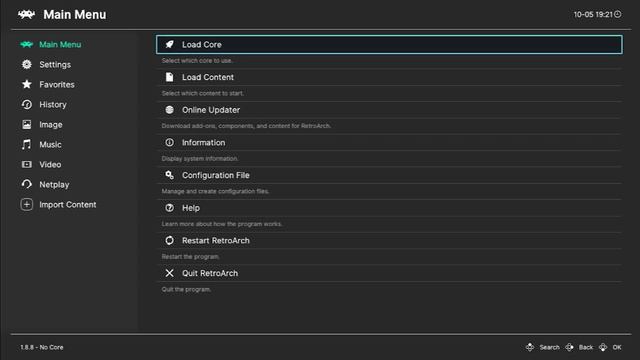Open the Online Updater entry
Viewport: 640px width, 360px height.
[389, 110]
